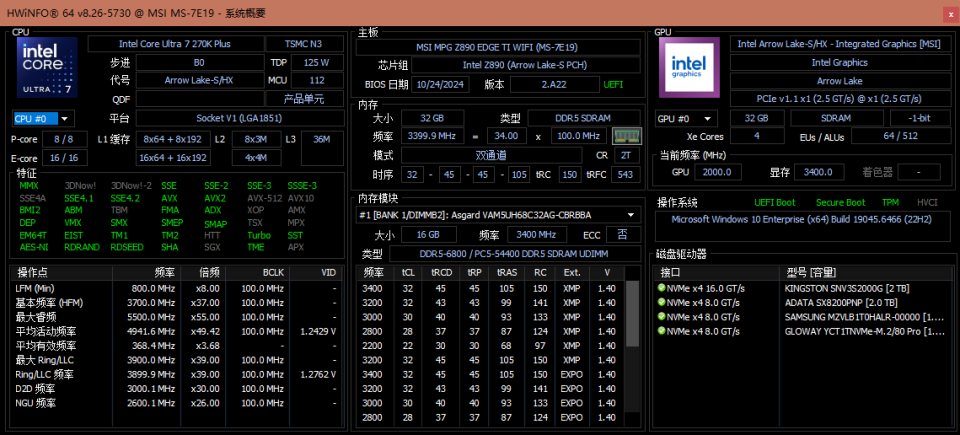
Task: Click the Turbo feature flag
Action: [259, 235]
